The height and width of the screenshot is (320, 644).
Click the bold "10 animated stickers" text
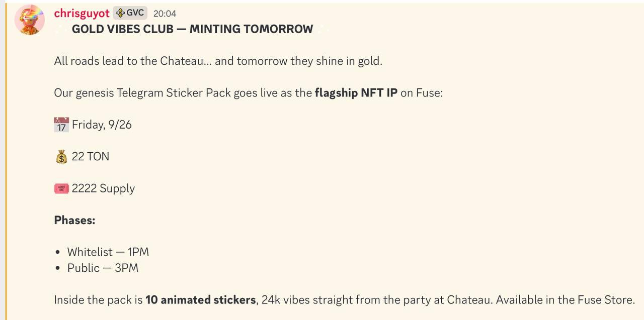(200, 300)
